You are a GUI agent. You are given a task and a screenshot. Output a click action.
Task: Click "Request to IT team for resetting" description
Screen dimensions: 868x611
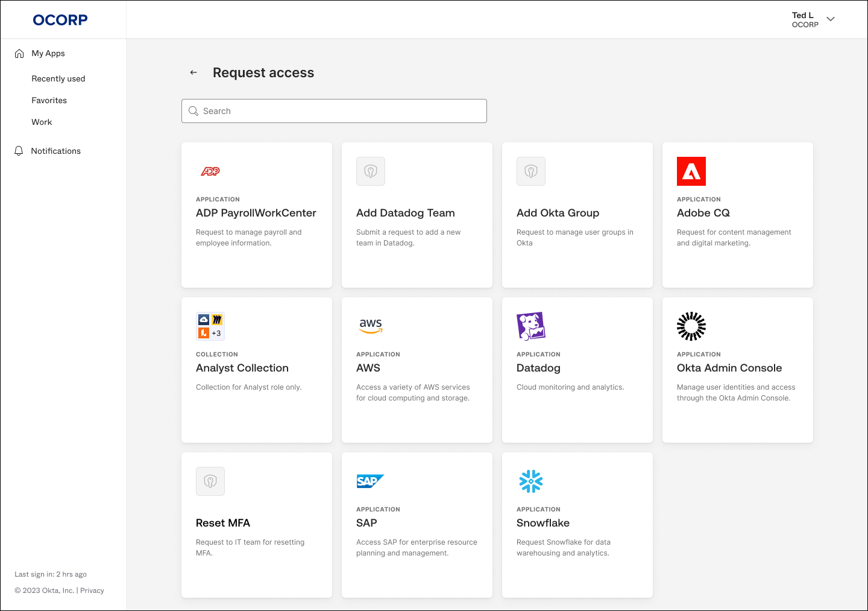point(250,548)
